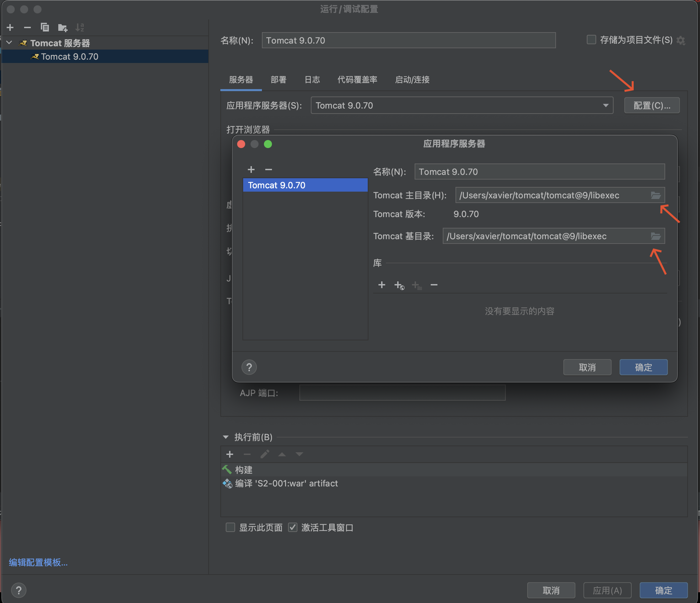Viewport: 700px width, 603px height.
Task: Select Tomcat 9.0.70 in configuration tree
Action: pos(105,56)
